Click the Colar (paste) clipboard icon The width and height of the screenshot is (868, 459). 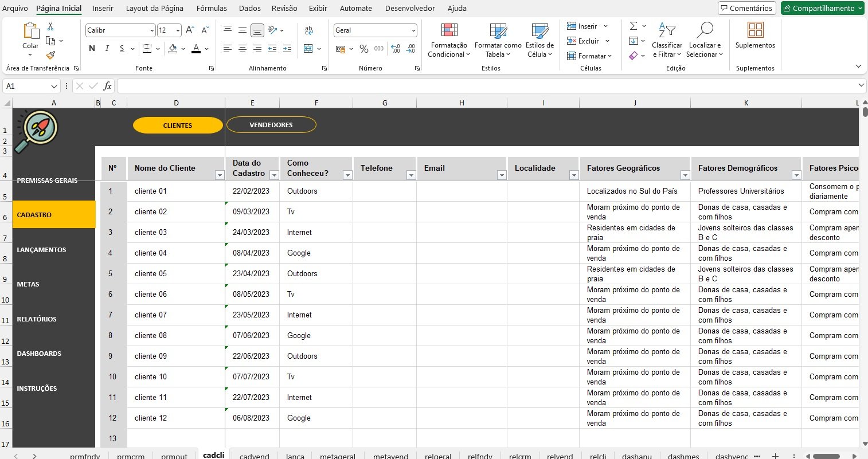30,32
